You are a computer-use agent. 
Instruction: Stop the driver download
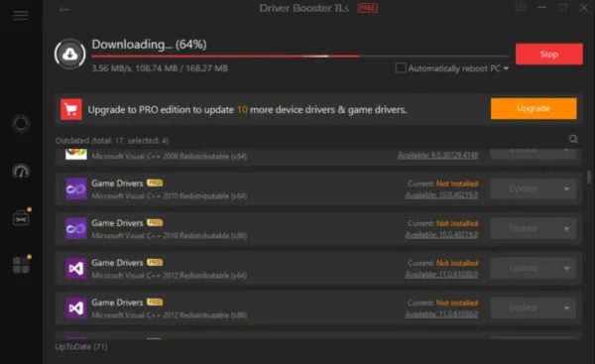(548, 55)
